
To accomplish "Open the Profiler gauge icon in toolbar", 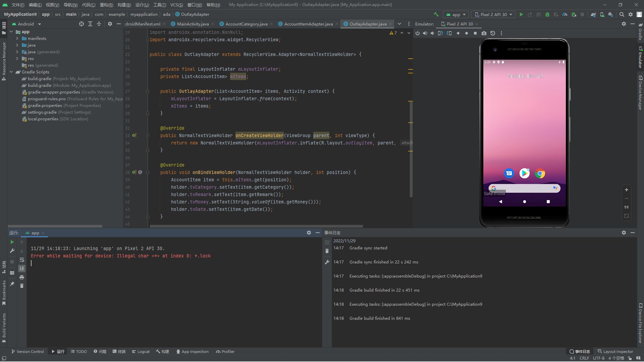I will pyautogui.click(x=565, y=14).
